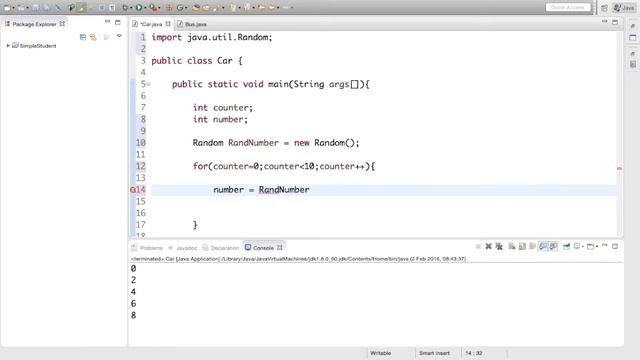
Task: Click the for loop statement on line 12
Action: [x=284, y=167]
